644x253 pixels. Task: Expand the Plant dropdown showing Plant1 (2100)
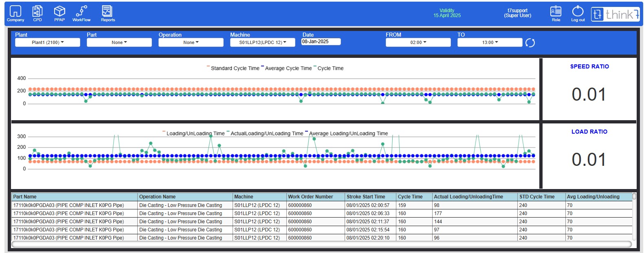coord(48,42)
